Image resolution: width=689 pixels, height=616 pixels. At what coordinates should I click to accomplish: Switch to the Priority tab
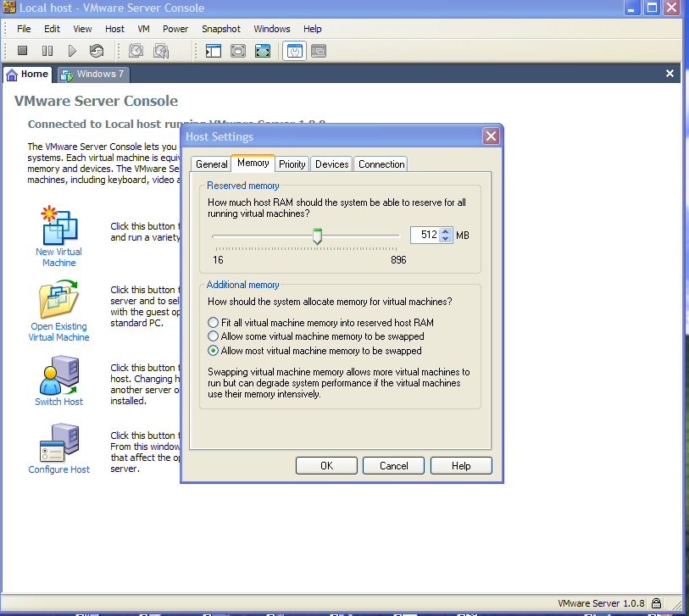pos(292,164)
